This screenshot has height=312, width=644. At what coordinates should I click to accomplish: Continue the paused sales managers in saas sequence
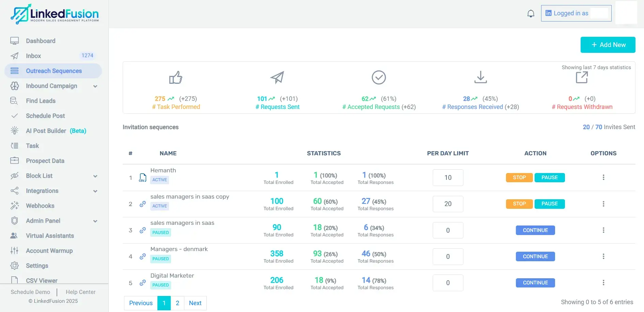click(x=535, y=230)
